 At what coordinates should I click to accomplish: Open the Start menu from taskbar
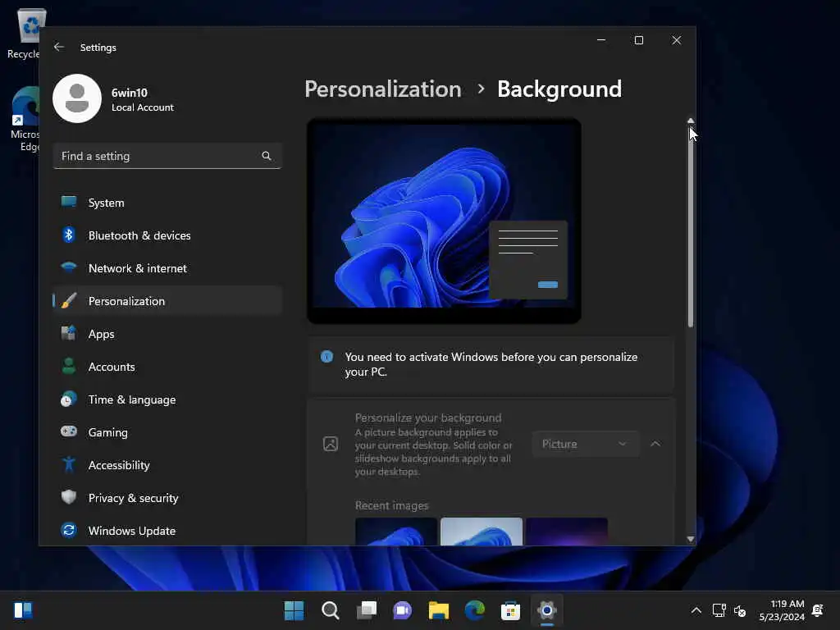[294, 610]
